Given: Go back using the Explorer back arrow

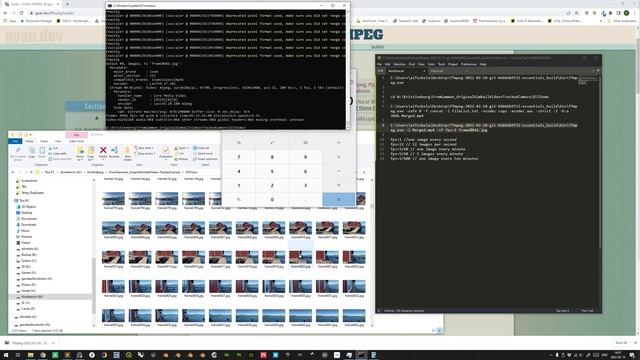Looking at the screenshot, I should (x=13, y=172).
